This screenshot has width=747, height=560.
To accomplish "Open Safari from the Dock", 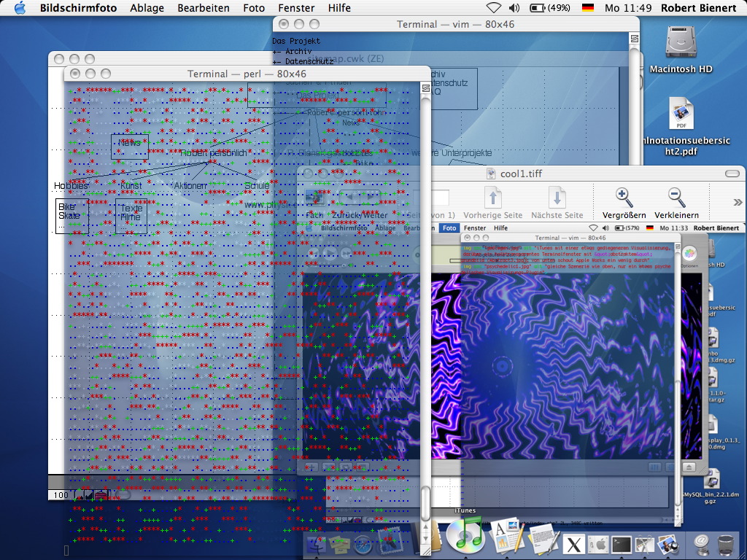I will tap(363, 544).
